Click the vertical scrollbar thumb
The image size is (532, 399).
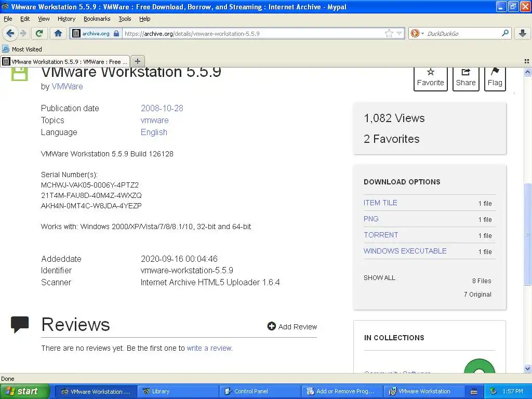point(527,234)
